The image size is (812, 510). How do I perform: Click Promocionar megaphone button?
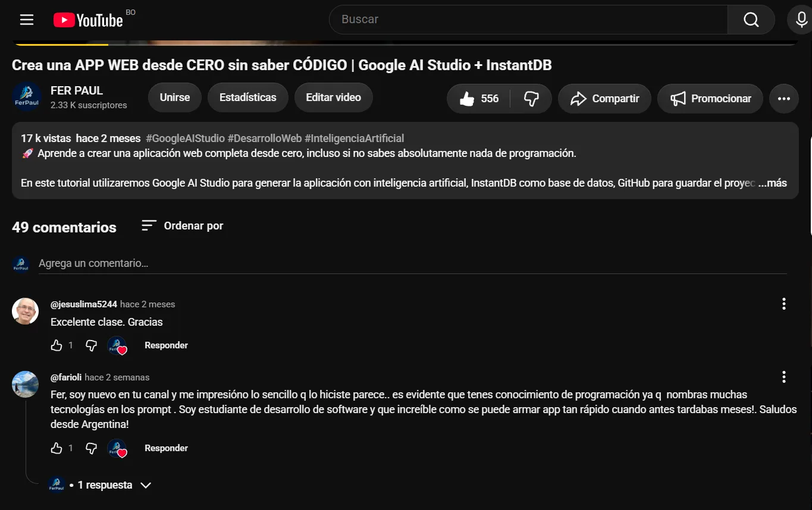(x=710, y=99)
